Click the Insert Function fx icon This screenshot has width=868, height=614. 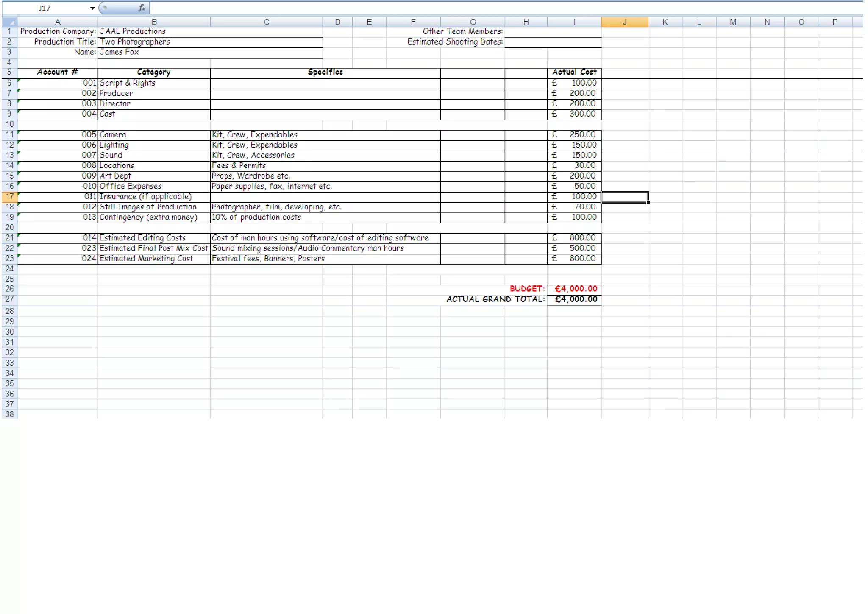pos(142,8)
